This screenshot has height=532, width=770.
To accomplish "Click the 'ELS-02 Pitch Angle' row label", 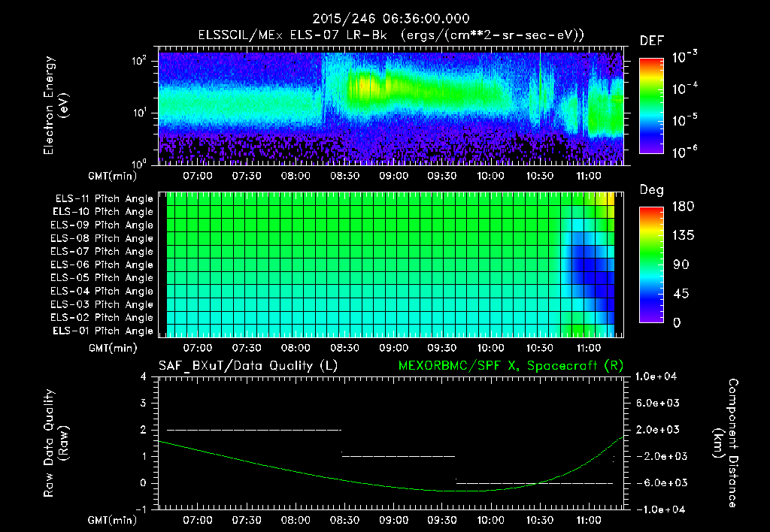I will point(102,318).
